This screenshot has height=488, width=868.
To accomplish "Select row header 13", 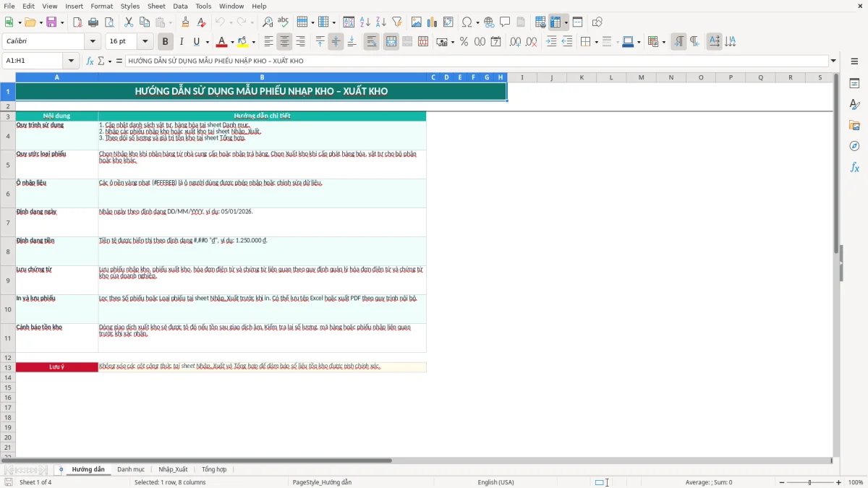I will (8, 367).
